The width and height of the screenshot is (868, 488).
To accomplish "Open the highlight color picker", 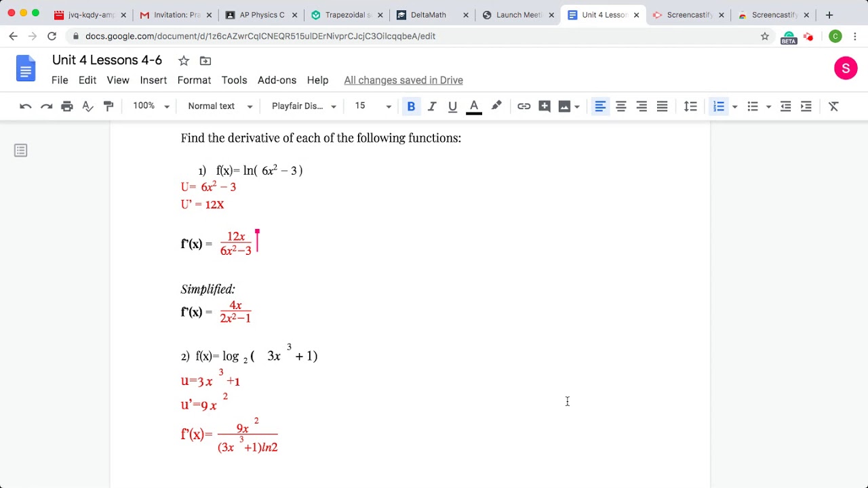I will (x=496, y=106).
